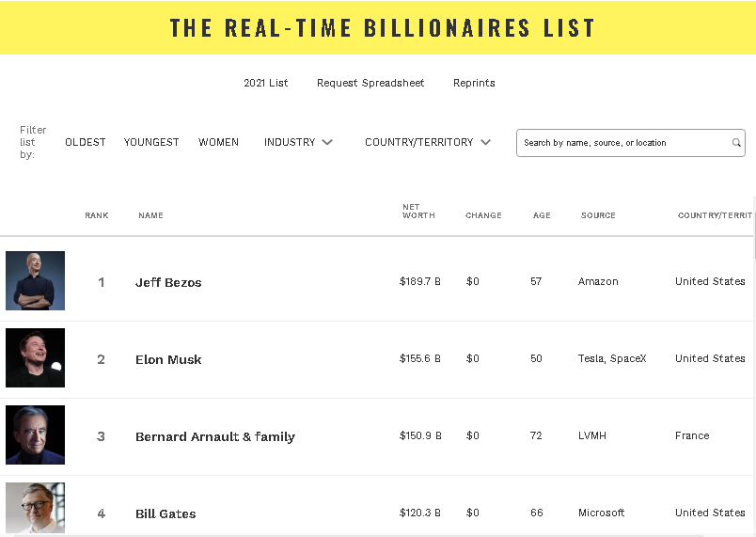
Task: Open Jeff Bezos profile photo
Action: 35,281
